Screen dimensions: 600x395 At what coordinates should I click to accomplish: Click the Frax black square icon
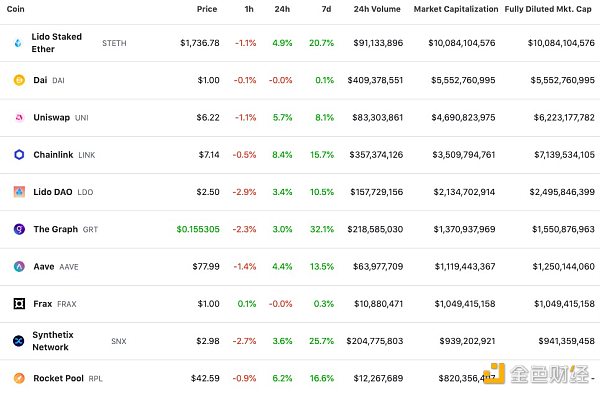point(19,304)
